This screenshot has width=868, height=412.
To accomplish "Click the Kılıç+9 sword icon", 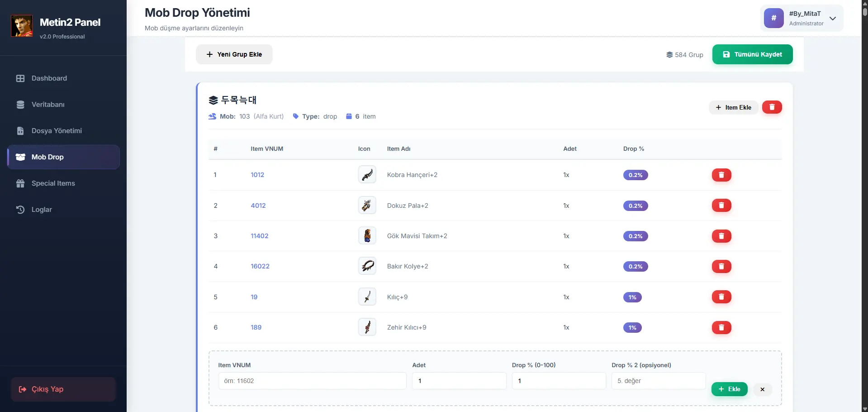I will pyautogui.click(x=367, y=297).
